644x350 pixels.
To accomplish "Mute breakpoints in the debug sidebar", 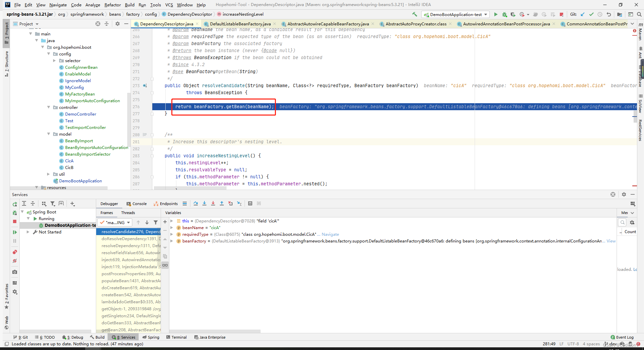I will [15, 261].
